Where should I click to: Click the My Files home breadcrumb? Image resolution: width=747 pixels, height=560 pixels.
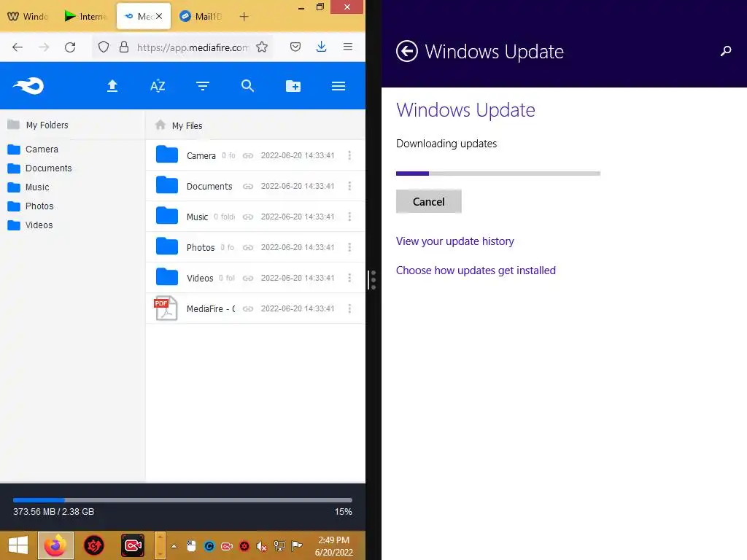click(179, 125)
